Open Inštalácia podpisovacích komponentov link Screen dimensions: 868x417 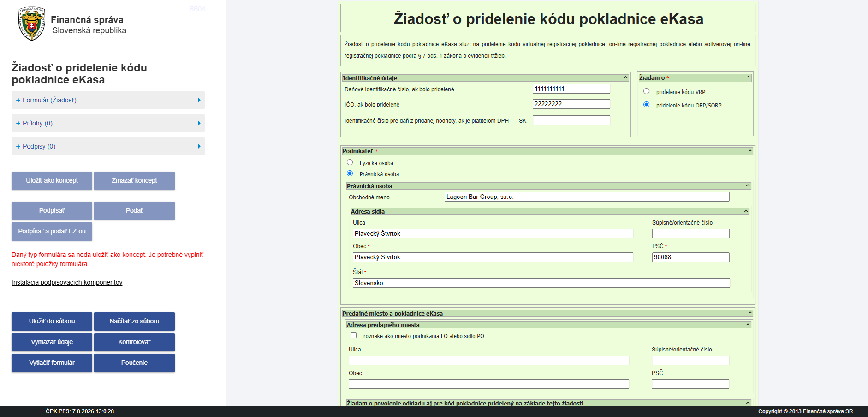(67, 282)
